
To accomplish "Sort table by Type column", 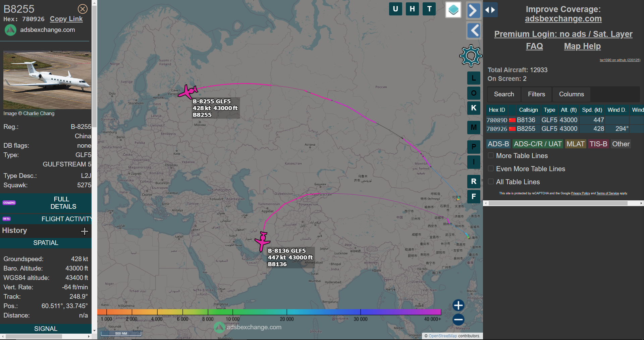I will click(x=549, y=110).
